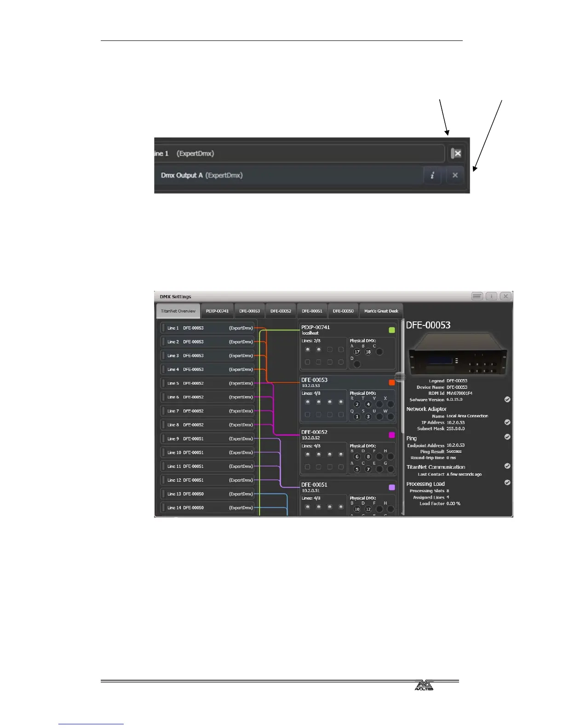
Task: Open the PEXP-00741 tab
Action: pyautogui.click(x=217, y=311)
